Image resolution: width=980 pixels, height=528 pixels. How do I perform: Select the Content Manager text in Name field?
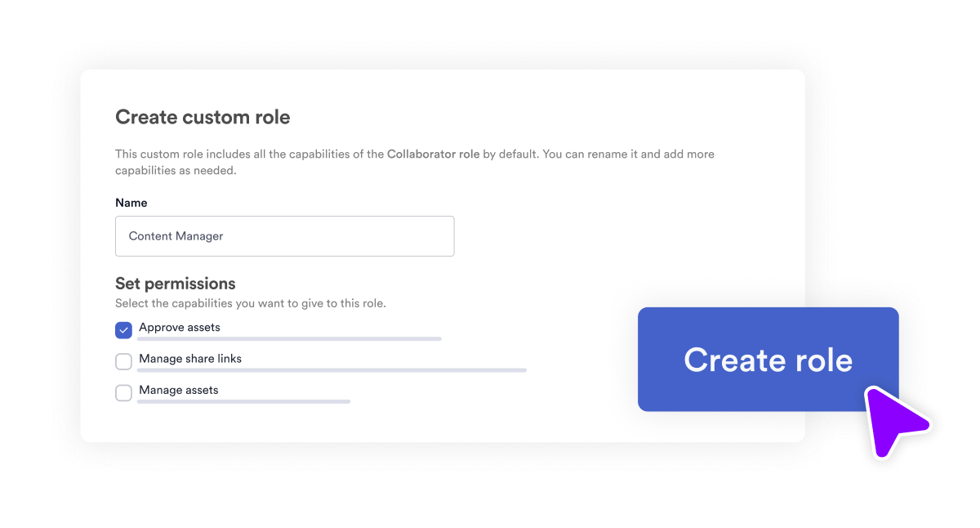pos(175,236)
